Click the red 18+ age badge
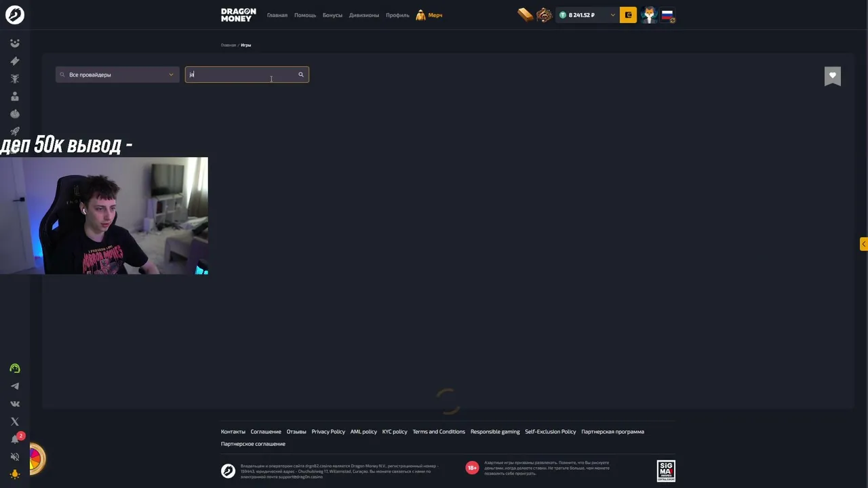Screen dimensions: 868x488 click(x=472, y=468)
